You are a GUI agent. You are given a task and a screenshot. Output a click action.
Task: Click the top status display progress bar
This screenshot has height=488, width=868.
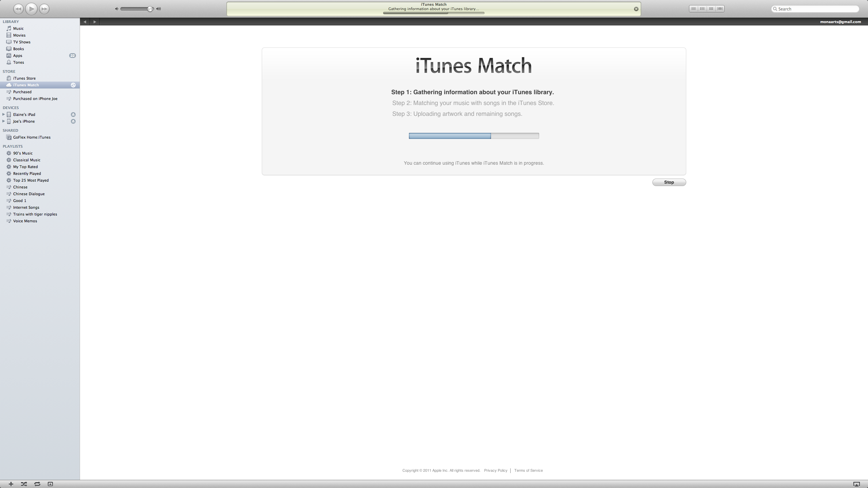click(434, 13)
